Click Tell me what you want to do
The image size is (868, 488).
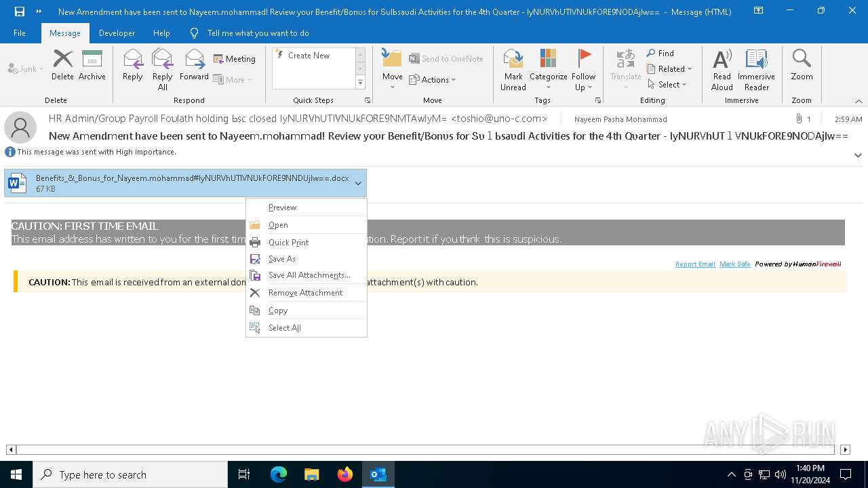tap(258, 33)
